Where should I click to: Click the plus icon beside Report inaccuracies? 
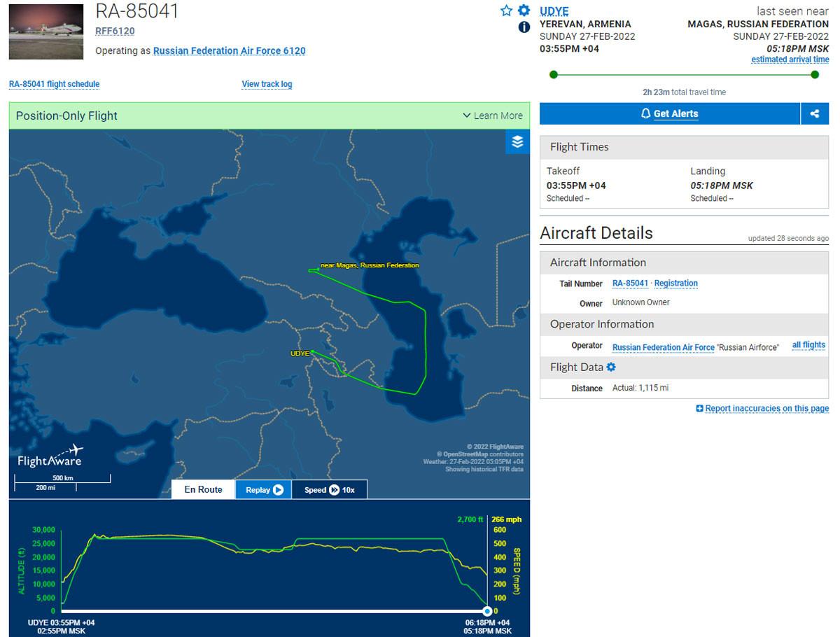(x=699, y=408)
